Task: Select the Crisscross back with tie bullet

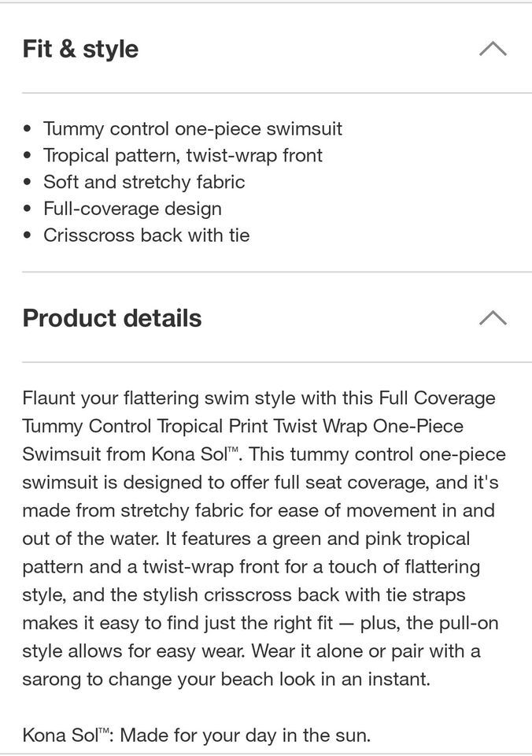Action: click(146, 235)
